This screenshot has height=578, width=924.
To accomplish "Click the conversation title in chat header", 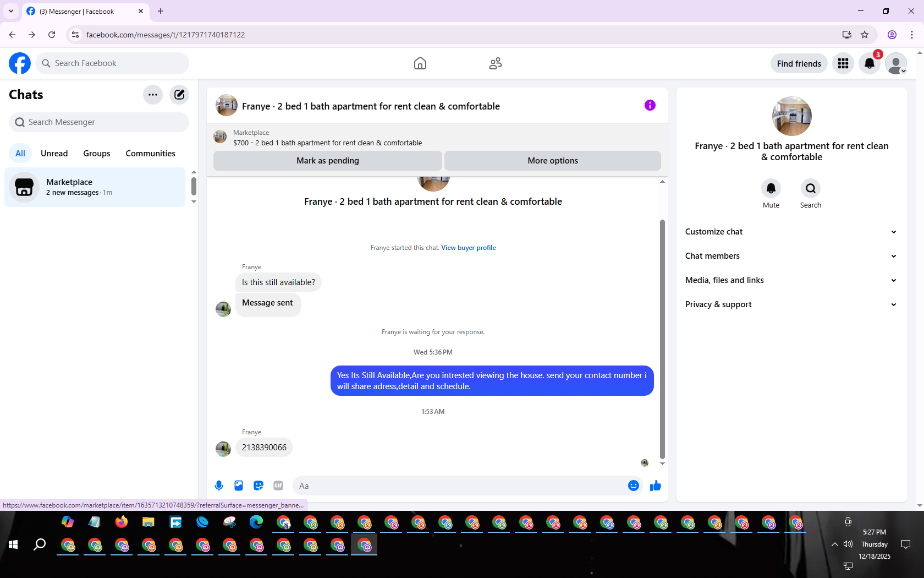I will (371, 106).
